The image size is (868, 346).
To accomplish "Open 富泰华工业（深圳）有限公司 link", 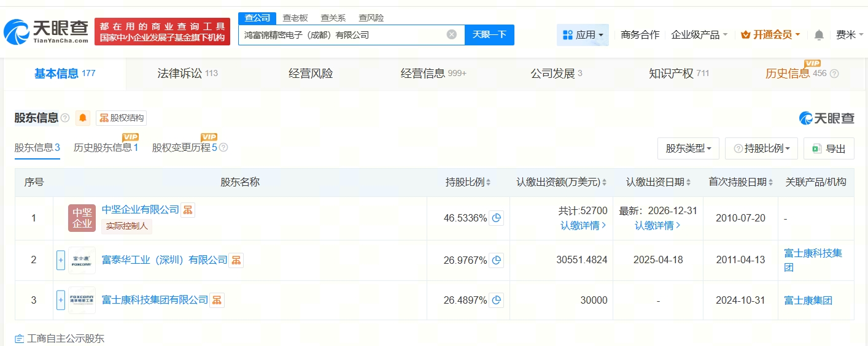I will pyautogui.click(x=165, y=260).
